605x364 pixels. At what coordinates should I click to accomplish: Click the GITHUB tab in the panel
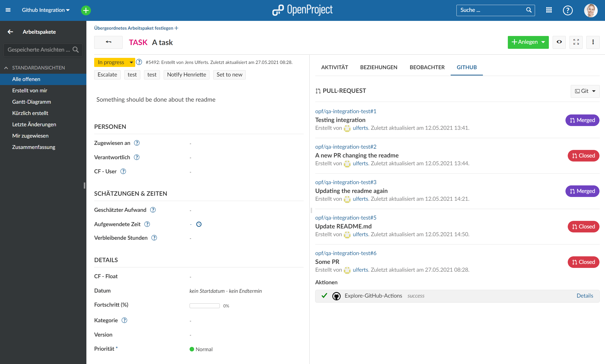click(466, 67)
